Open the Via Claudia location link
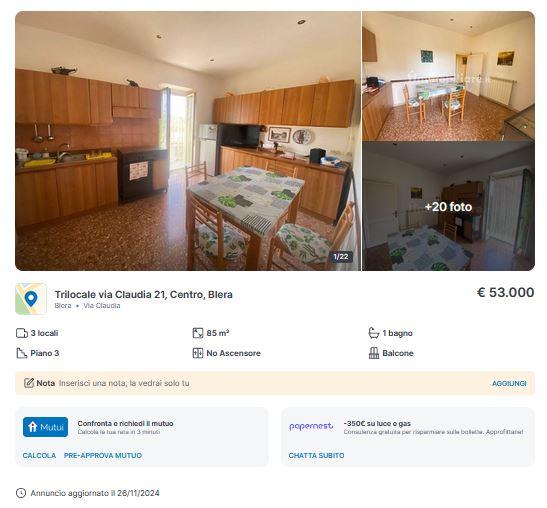 click(x=102, y=306)
